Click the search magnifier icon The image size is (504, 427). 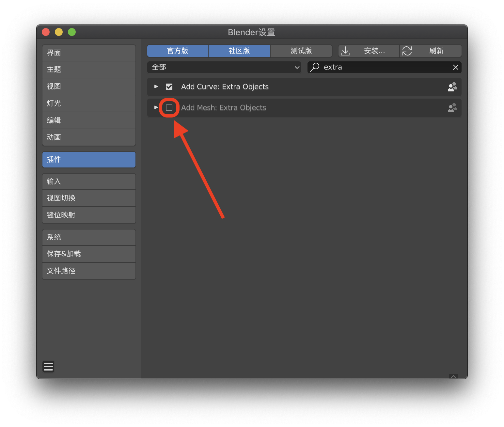point(315,67)
